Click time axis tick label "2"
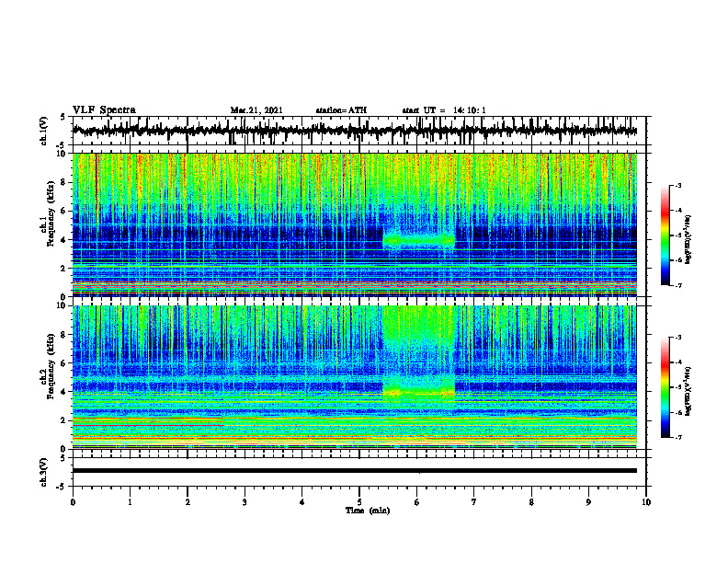The image size is (728, 563). pos(188,502)
